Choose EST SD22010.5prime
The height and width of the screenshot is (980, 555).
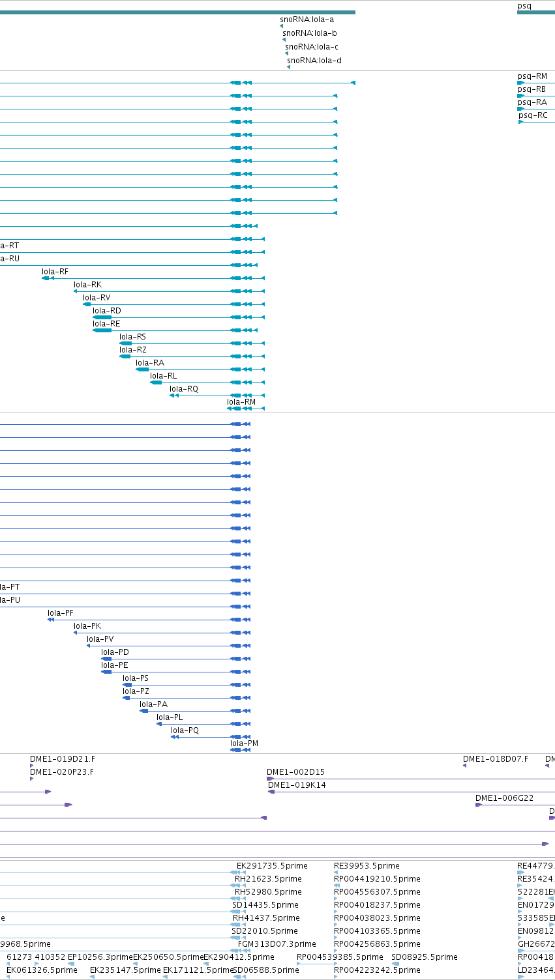click(x=265, y=931)
